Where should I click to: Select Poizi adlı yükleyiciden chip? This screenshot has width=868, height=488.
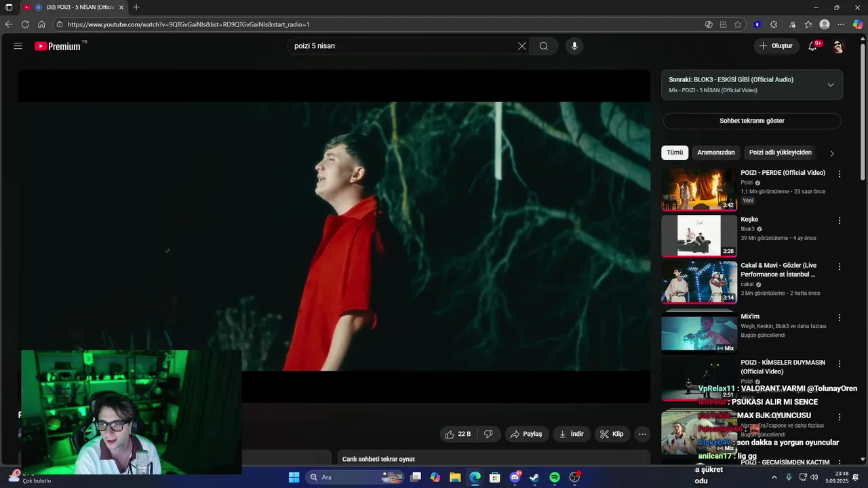click(x=780, y=152)
